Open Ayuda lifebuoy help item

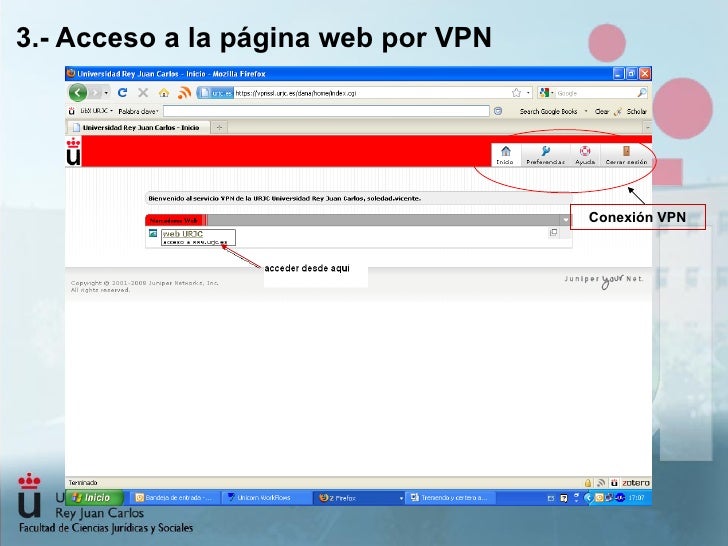click(x=585, y=155)
